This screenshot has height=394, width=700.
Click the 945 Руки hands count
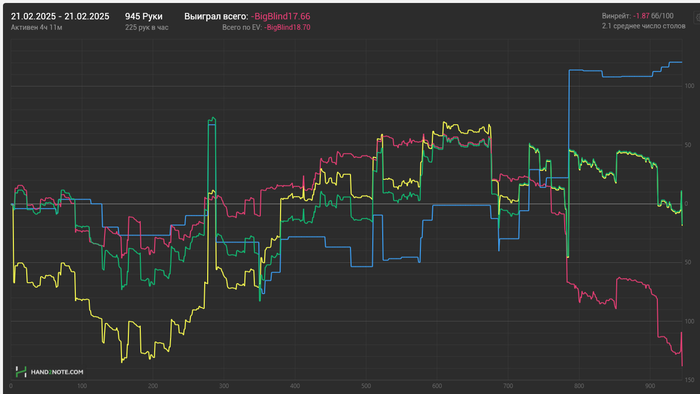(144, 17)
